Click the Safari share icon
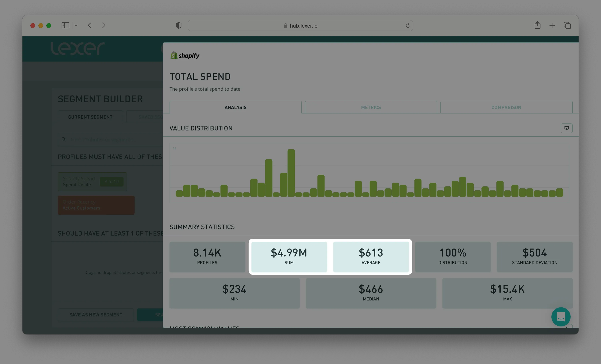This screenshot has height=364, width=601. (x=537, y=25)
